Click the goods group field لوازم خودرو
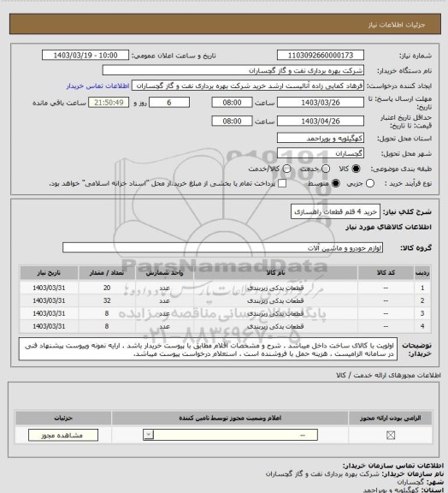Image resolution: width=448 pixels, height=493 pixels. [223, 247]
